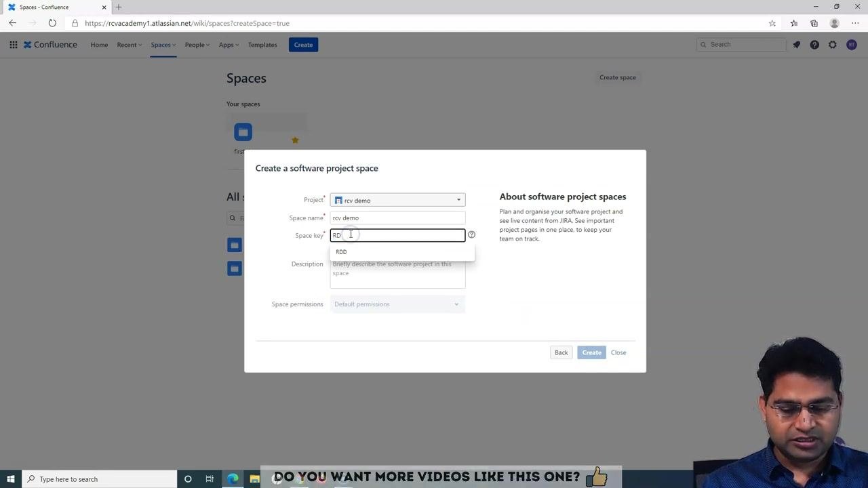Go to Home in navigation
This screenshot has height=488, width=868.
click(x=99, y=45)
